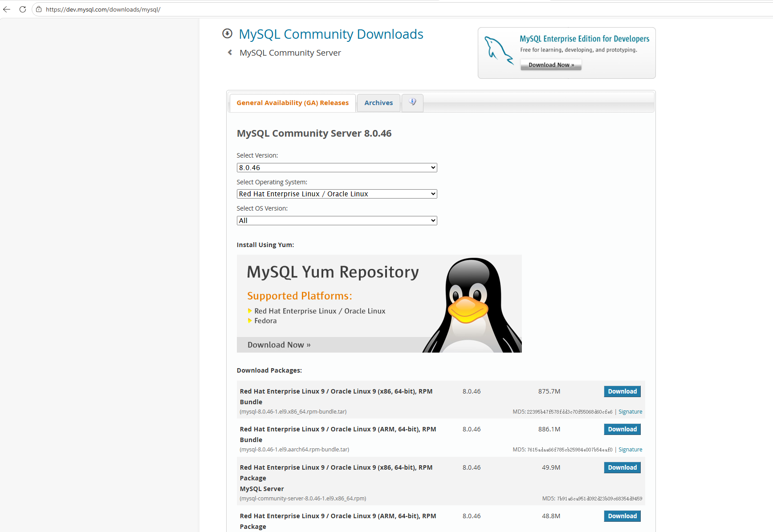Click the Download Packages: label
Viewport: 773px width, 532px height.
click(x=269, y=370)
